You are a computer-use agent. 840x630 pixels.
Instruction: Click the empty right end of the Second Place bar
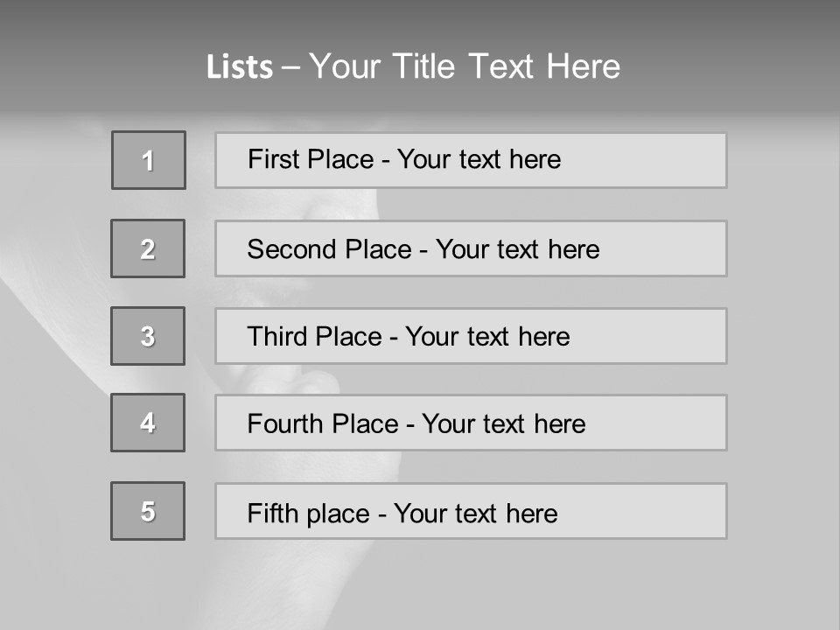coord(663,248)
